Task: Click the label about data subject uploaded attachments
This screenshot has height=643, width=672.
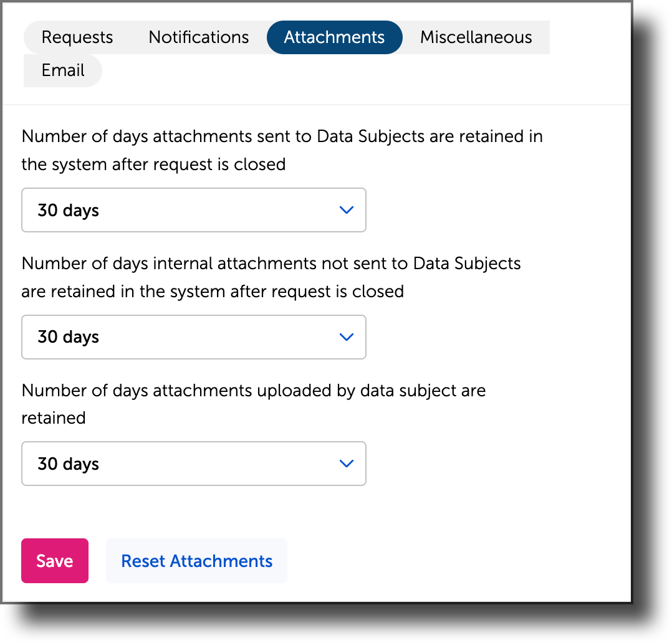Action: pyautogui.click(x=253, y=404)
